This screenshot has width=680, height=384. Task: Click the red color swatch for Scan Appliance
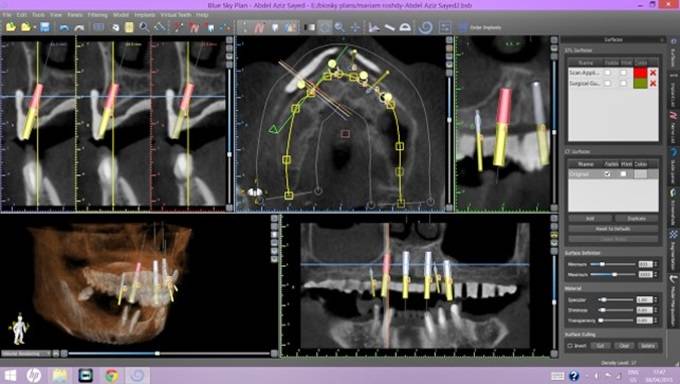coord(640,72)
